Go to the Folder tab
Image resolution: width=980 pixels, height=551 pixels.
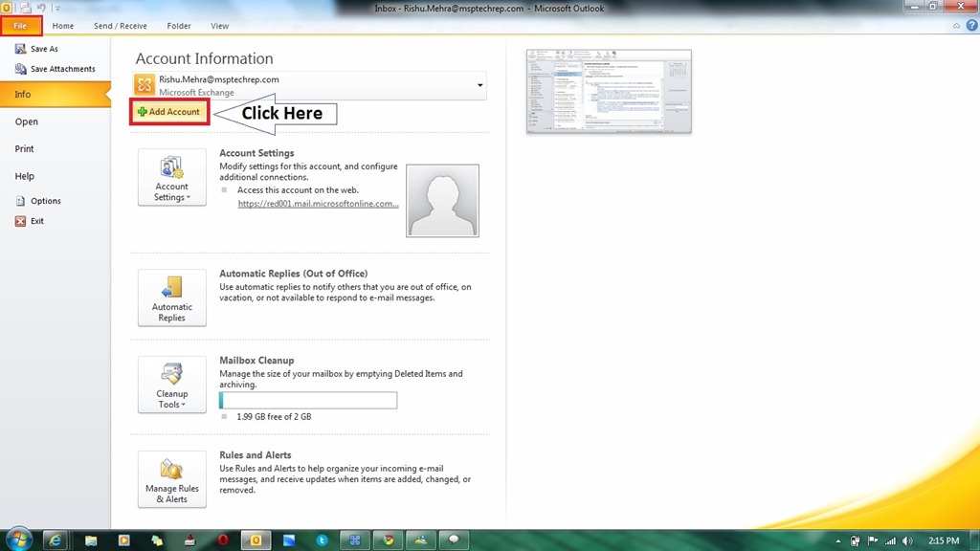coord(179,26)
